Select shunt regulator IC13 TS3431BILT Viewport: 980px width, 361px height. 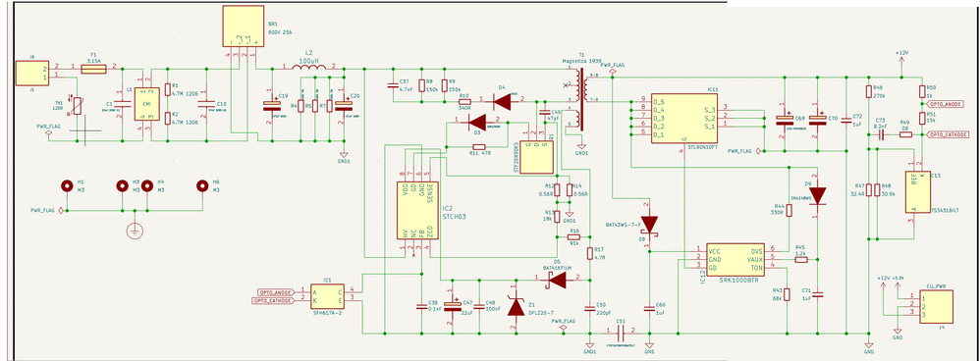(917, 191)
